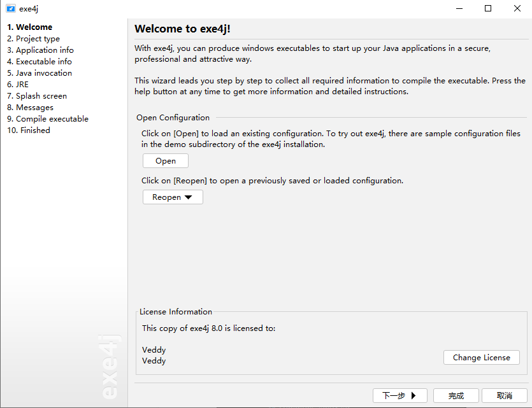Close the exe4j window
This screenshot has height=408, width=532.
pyautogui.click(x=517, y=8)
